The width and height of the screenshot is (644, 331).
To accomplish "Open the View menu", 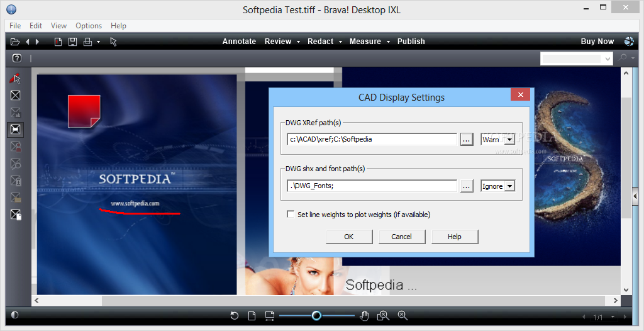I will 58,26.
